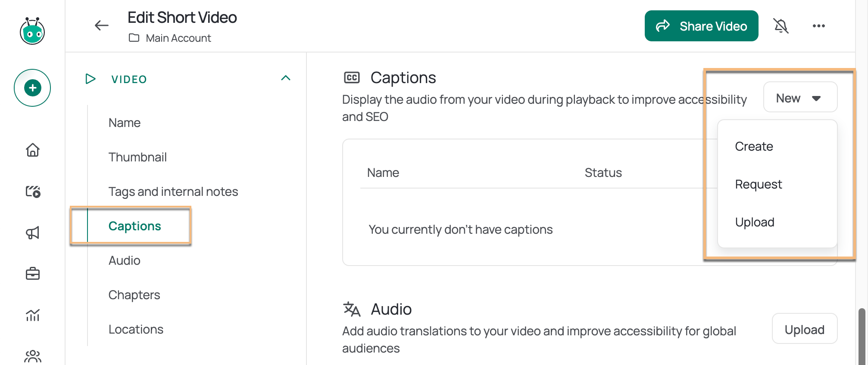Image resolution: width=868 pixels, height=365 pixels.
Task: Choose Upload from the New captions menu
Action: pos(755,222)
